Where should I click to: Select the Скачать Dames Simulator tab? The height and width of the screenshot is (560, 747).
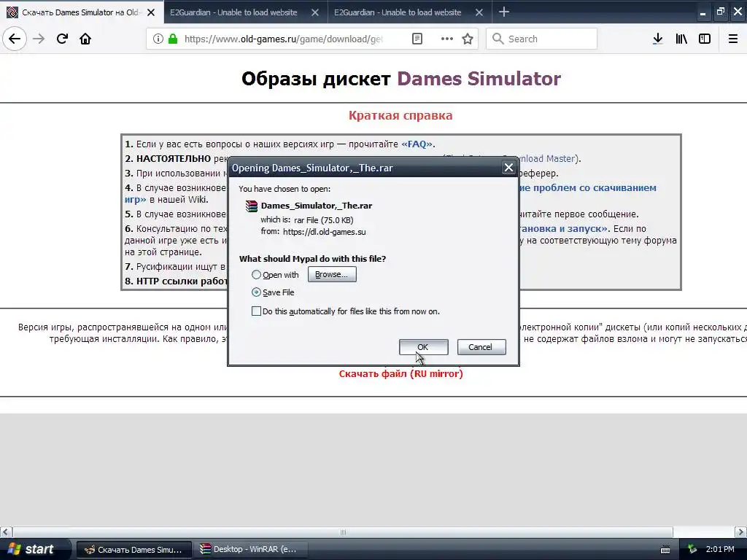[80, 12]
